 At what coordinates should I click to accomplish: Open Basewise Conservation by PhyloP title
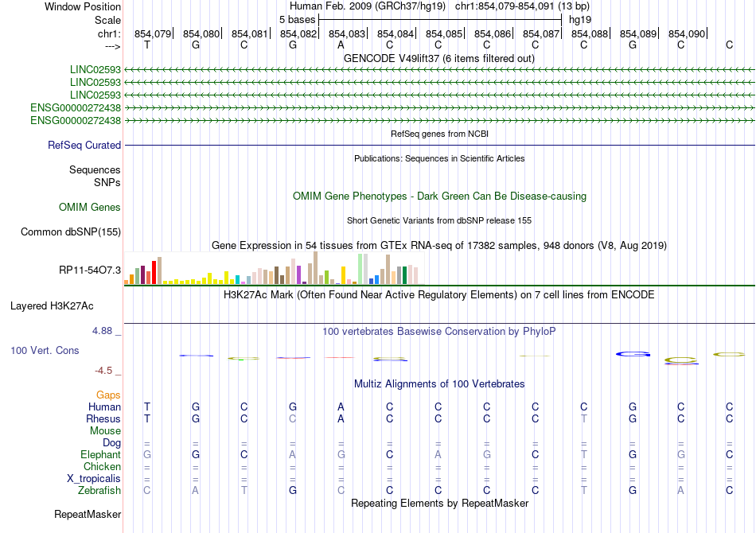coord(439,331)
